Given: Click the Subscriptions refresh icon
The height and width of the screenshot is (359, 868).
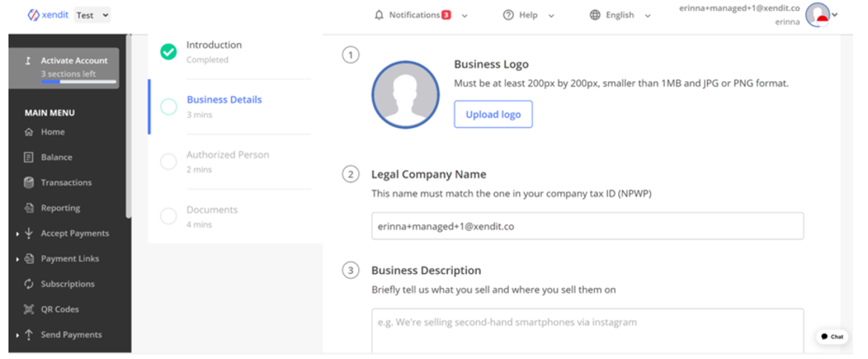Looking at the screenshot, I should coord(29,284).
